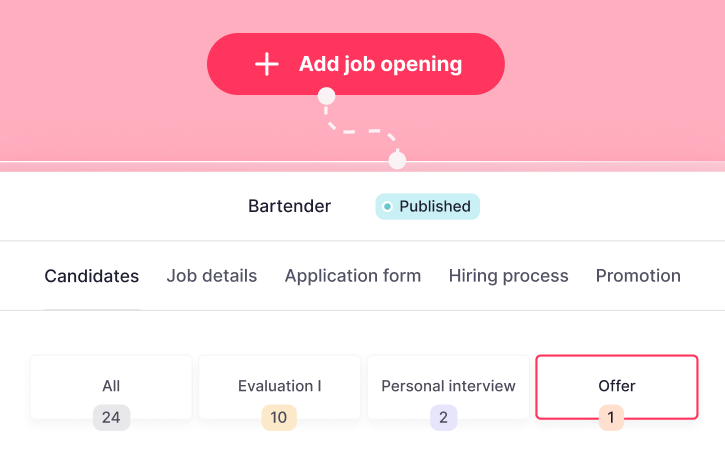Click the 24 count badge under All
The image size is (725, 460).
[111, 418]
